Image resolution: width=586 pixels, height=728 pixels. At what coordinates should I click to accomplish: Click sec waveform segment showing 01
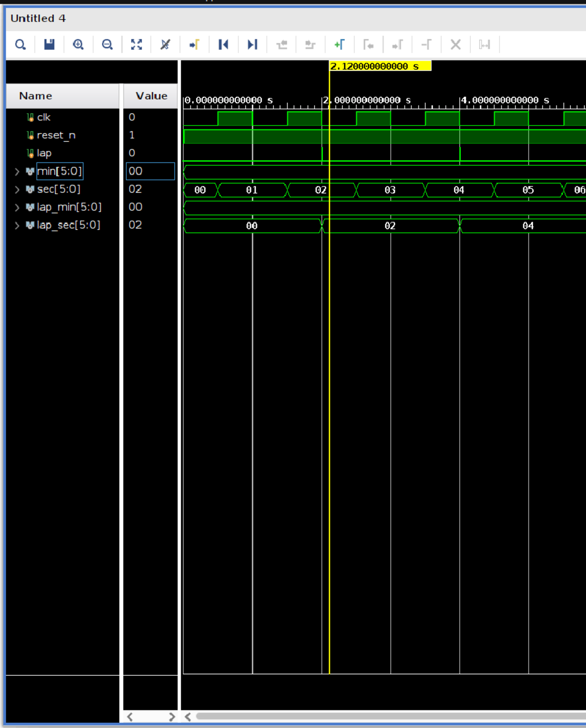coord(252,190)
